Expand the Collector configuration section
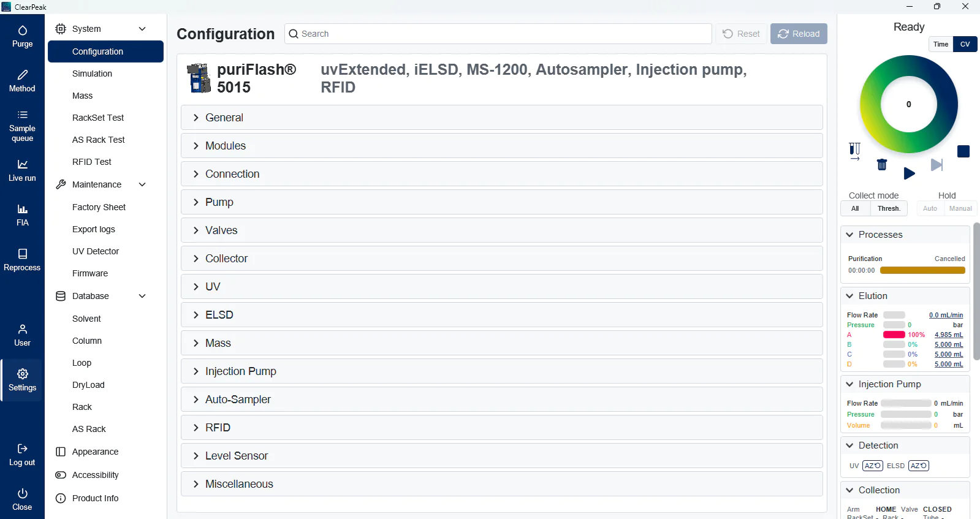This screenshot has height=519, width=980. (x=501, y=259)
